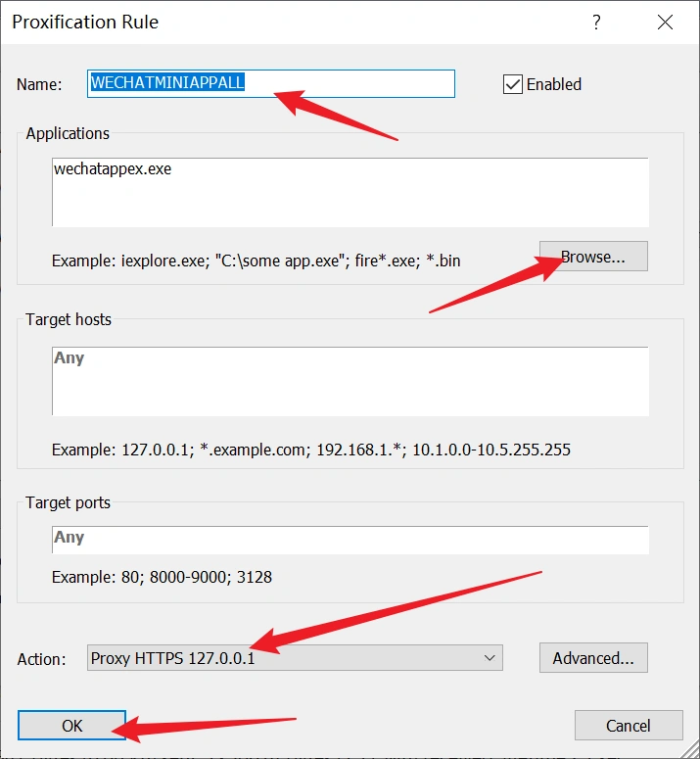The height and width of the screenshot is (759, 700).
Task: Click the wechatappex.exe entry in Applications
Action: [x=113, y=169]
